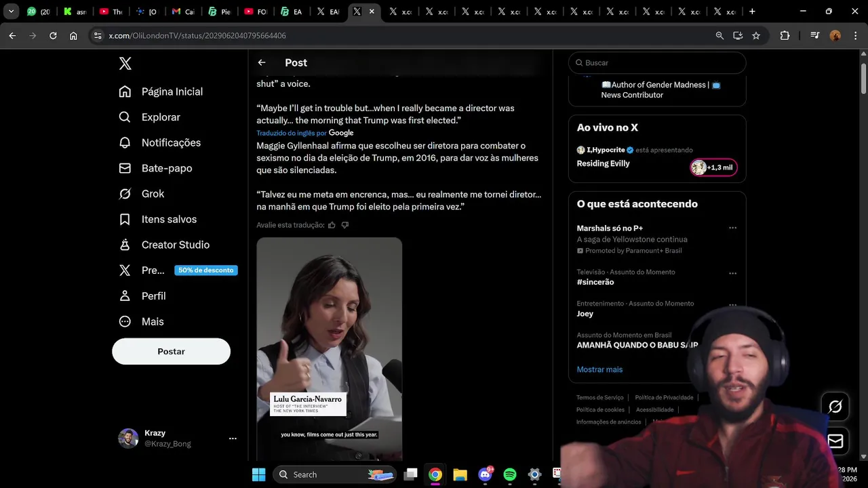Open the Chrome profile avatar
The height and width of the screenshot is (488, 868).
pyautogui.click(x=835, y=36)
